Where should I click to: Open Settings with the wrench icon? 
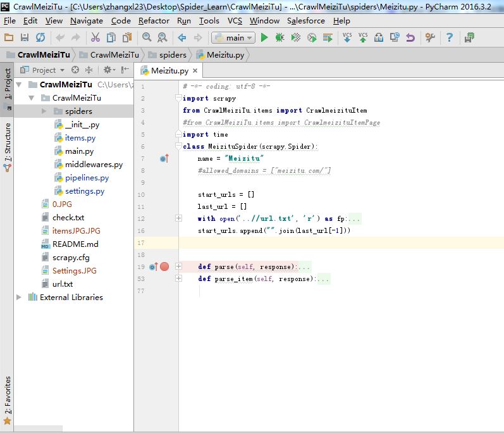click(431, 38)
